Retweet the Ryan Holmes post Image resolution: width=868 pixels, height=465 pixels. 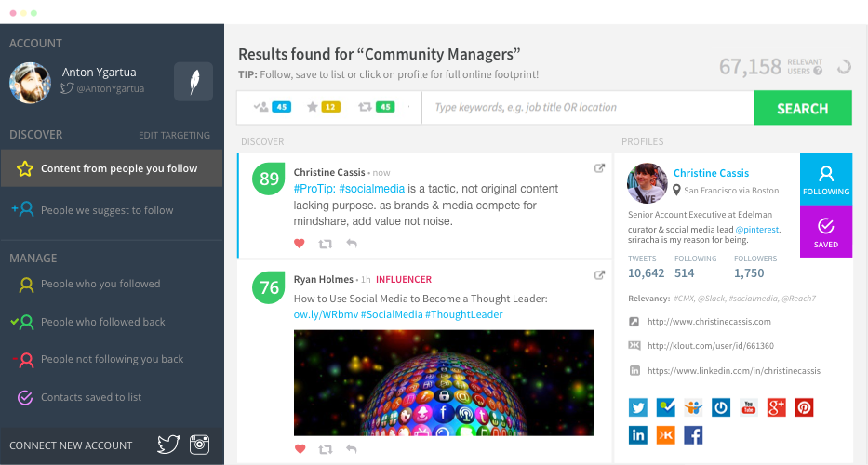[x=326, y=449]
